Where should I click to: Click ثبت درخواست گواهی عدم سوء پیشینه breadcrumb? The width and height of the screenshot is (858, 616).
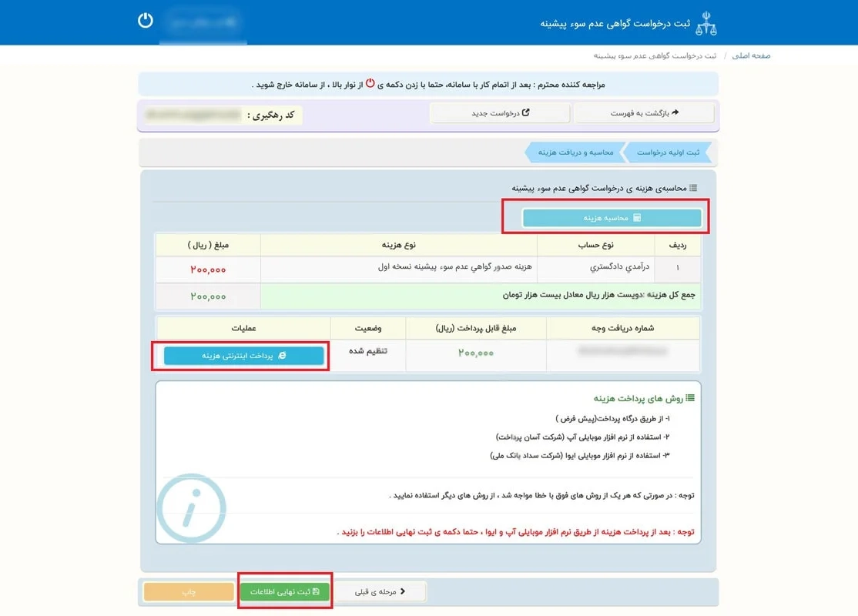(x=655, y=55)
